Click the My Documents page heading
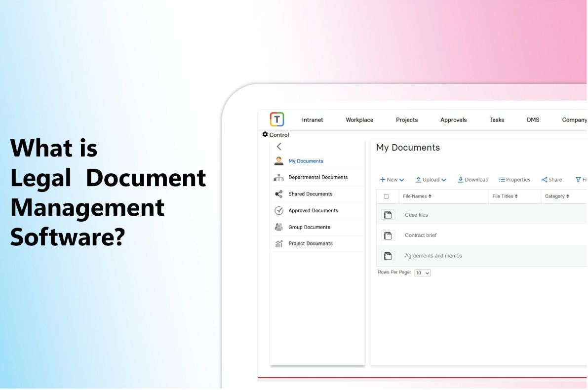Image resolution: width=588 pixels, height=390 pixels. [408, 148]
